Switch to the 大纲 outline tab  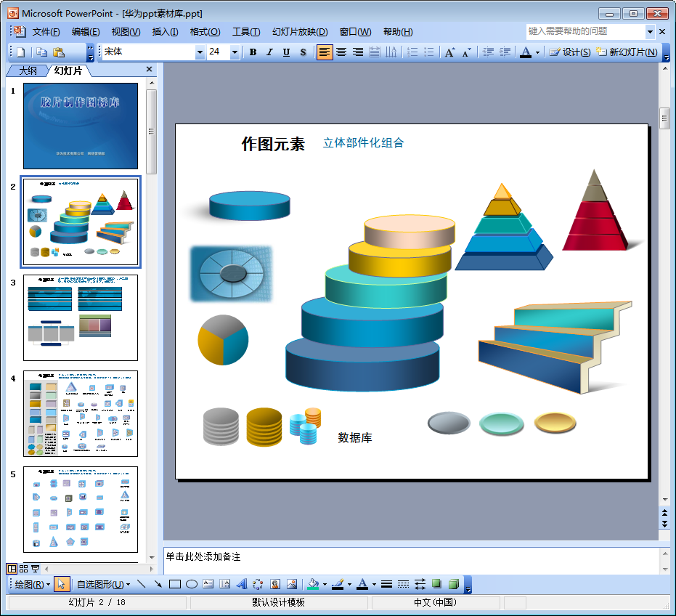point(28,70)
